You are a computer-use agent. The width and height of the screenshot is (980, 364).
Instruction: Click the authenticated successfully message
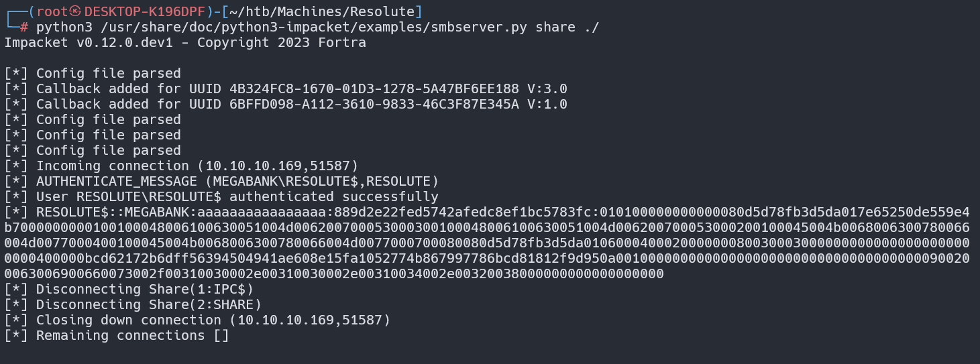pyautogui.click(x=221, y=197)
